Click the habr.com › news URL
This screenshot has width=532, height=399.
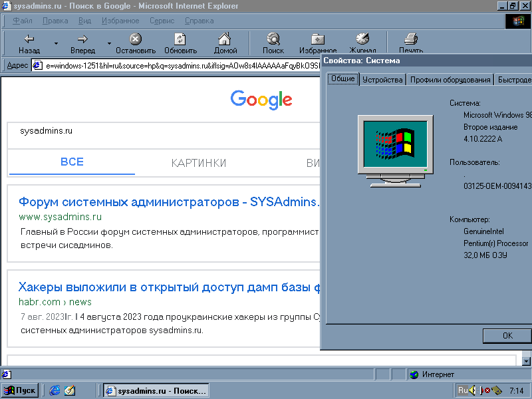point(55,302)
